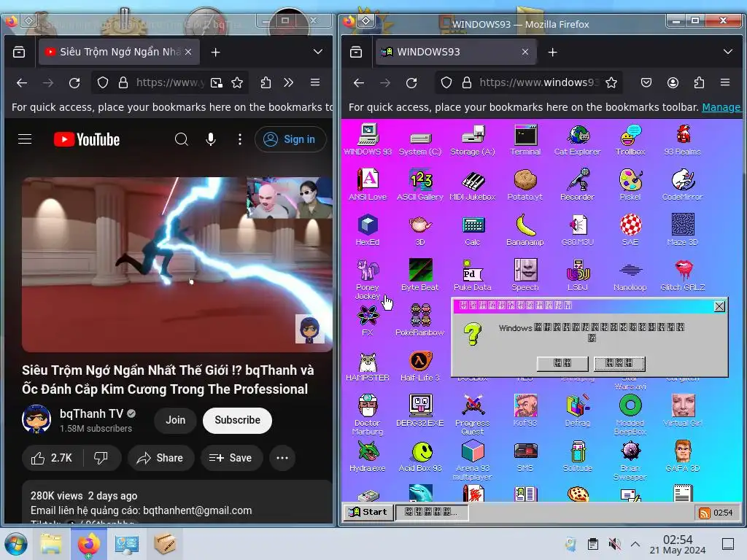Screen dimensions: 747x560
Task: Select the glitched task in Windows93 taskbar
Action: coord(432,512)
